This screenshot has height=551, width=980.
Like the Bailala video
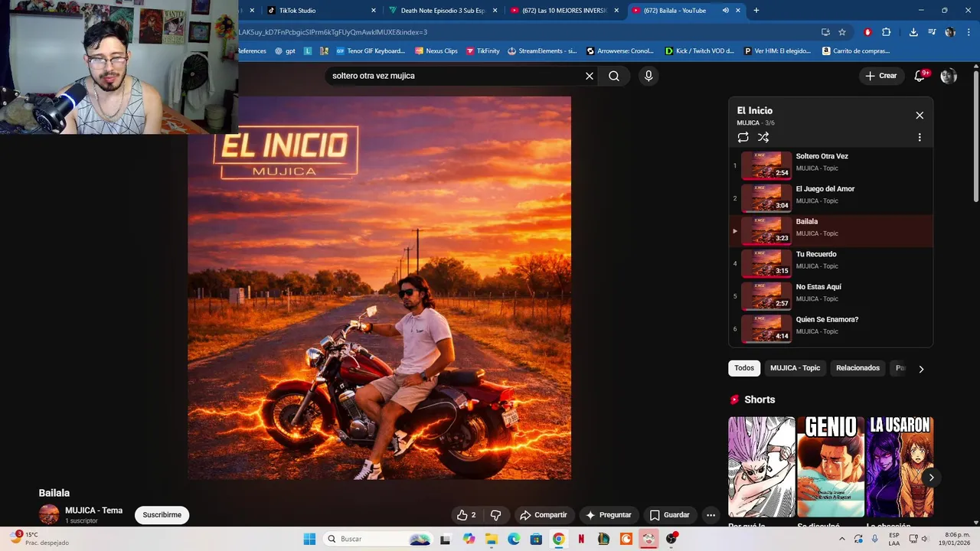tap(466, 515)
